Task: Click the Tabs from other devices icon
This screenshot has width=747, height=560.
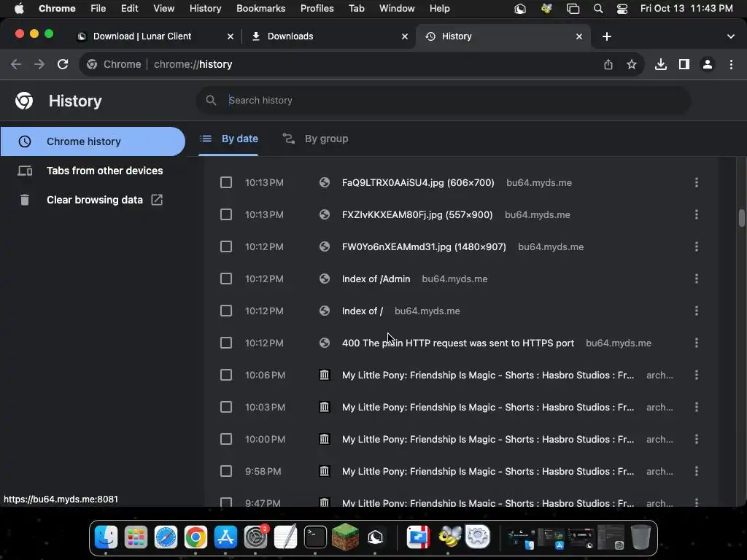Action: [x=25, y=171]
